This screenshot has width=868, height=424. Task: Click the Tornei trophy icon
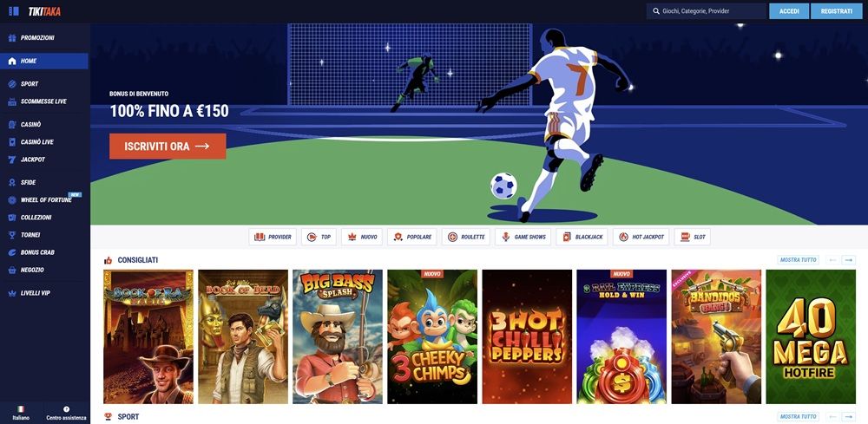pyautogui.click(x=12, y=235)
